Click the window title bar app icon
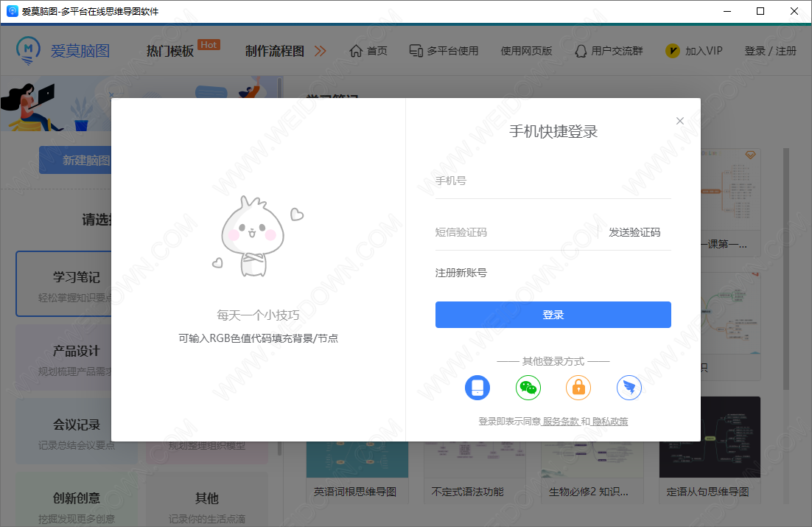 point(12,11)
